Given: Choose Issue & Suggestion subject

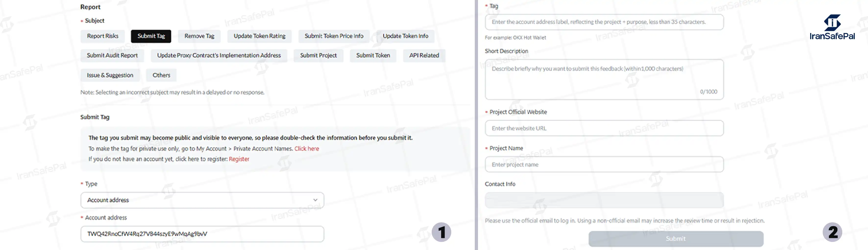Looking at the screenshot, I should 110,75.
